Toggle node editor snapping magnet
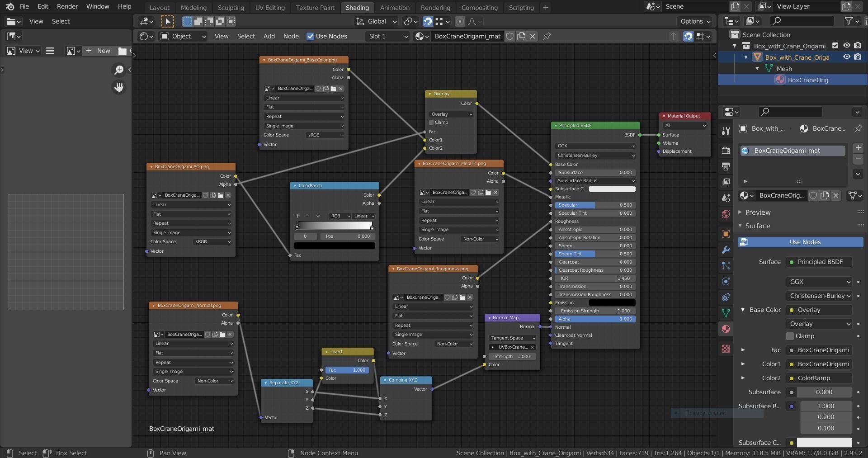Screen dimensions: 868x458 click(x=688, y=36)
